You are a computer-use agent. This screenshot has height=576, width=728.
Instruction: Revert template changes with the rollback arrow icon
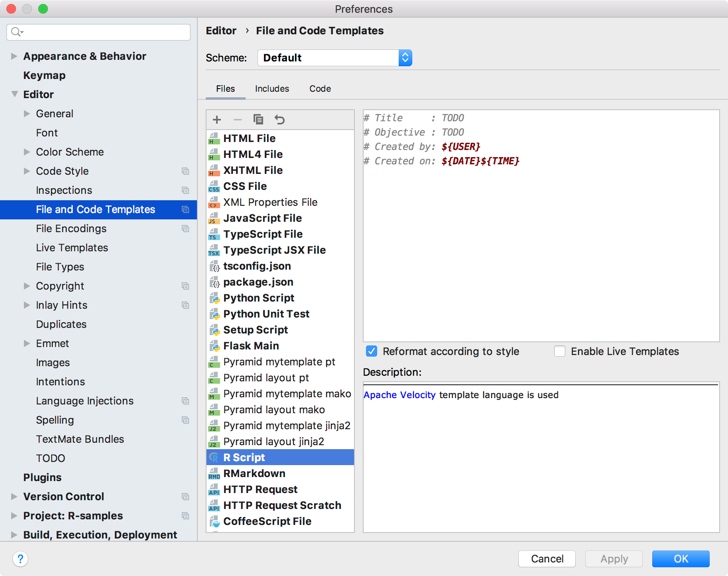[x=279, y=119]
